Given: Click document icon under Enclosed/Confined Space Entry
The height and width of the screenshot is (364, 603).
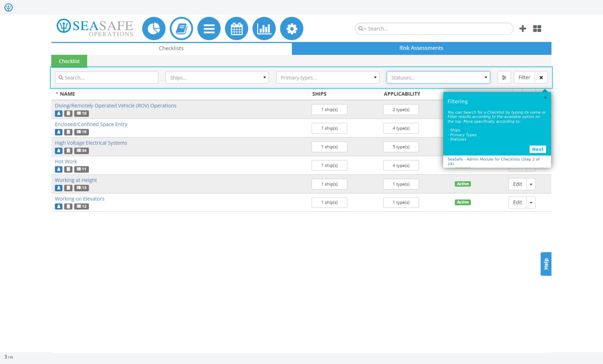Looking at the screenshot, I should (x=68, y=132).
